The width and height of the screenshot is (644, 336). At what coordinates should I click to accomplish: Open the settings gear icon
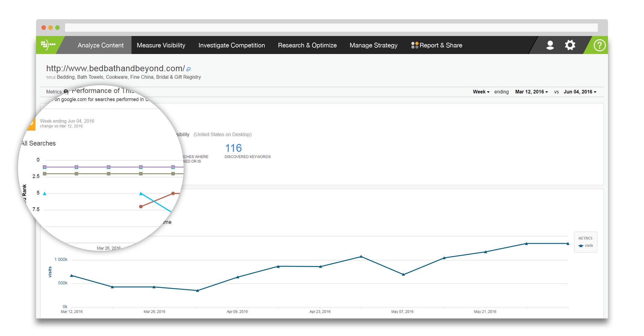coord(570,45)
